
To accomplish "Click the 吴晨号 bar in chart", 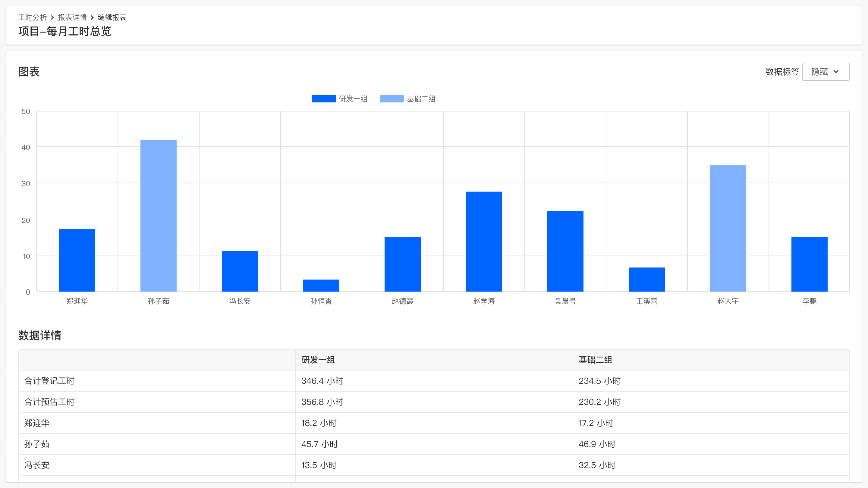I will 565,251.
